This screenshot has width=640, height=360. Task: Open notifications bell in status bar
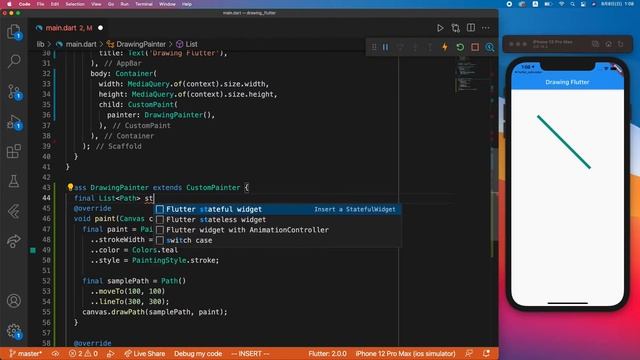[x=486, y=353]
